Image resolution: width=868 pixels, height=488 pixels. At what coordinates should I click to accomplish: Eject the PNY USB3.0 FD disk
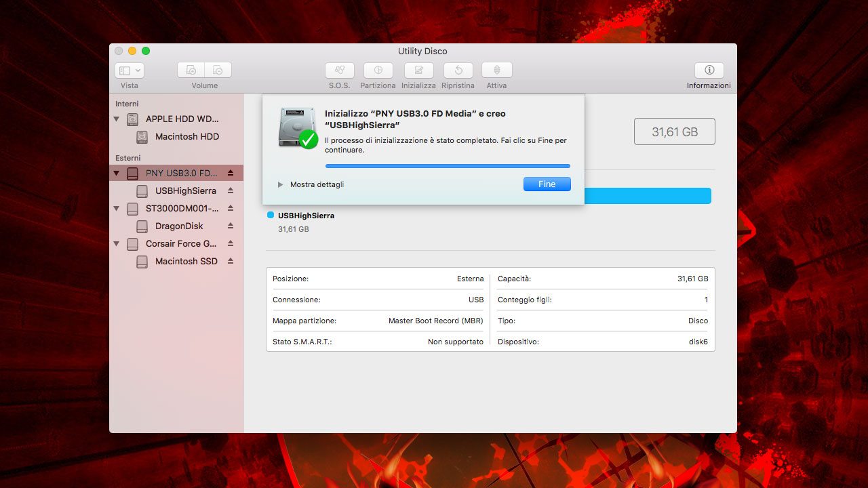point(231,173)
